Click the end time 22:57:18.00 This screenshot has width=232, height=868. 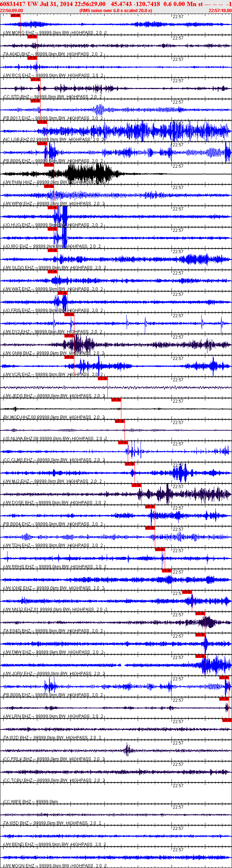tap(220, 11)
